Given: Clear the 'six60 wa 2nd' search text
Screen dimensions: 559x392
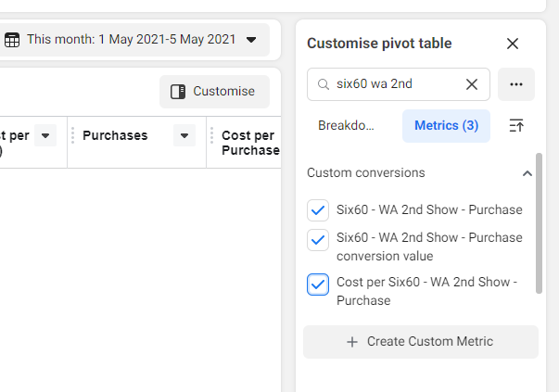Looking at the screenshot, I should 472,84.
